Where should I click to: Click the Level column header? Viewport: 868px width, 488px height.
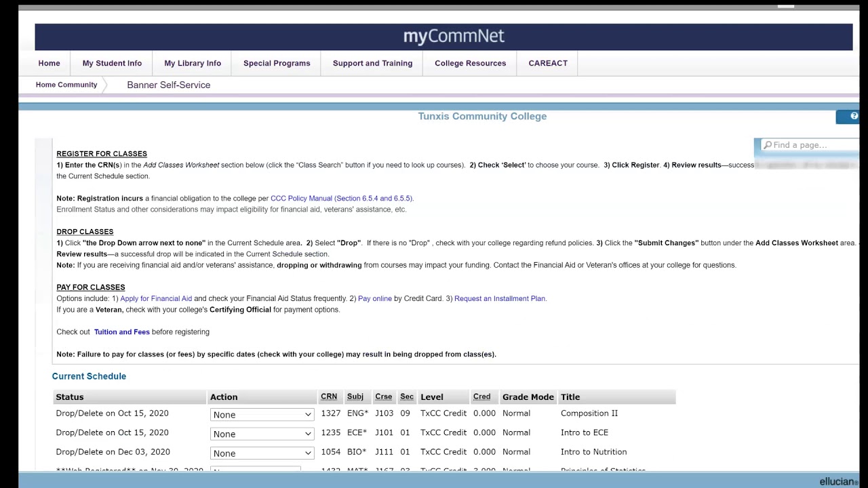pos(432,397)
